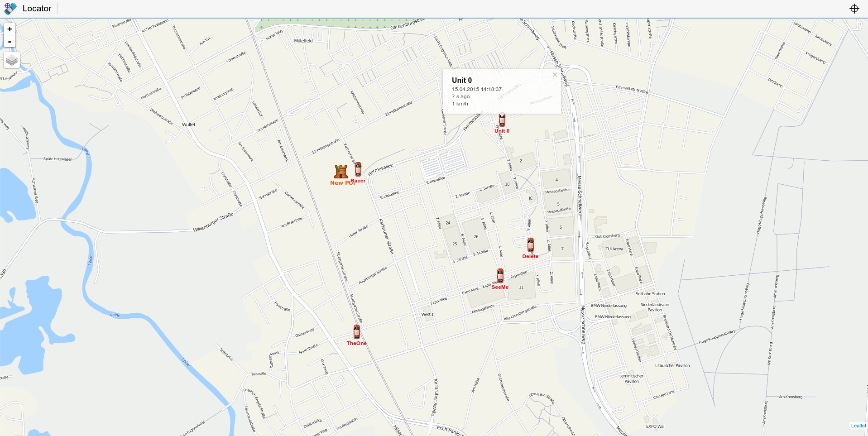Select the Unit 0 vehicle marker
The image size is (868, 436).
pos(502,120)
